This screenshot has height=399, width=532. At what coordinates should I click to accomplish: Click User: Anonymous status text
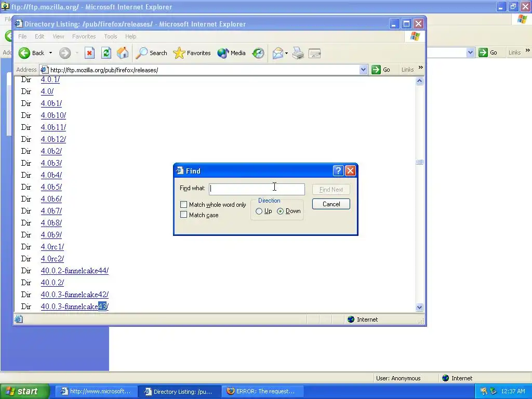point(398,378)
